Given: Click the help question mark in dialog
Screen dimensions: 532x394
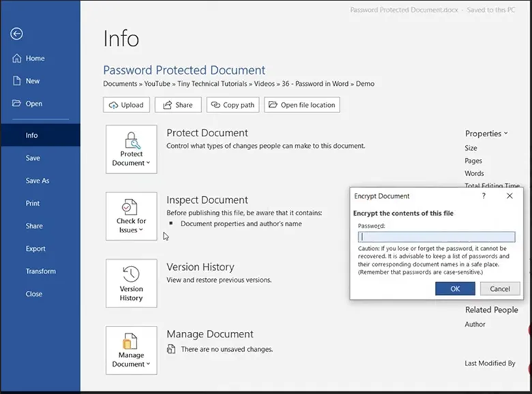Looking at the screenshot, I should (484, 196).
